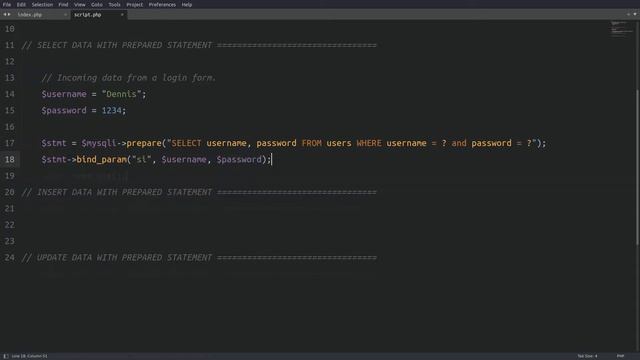Open the Selection menu
640x360 pixels.
point(42,4)
